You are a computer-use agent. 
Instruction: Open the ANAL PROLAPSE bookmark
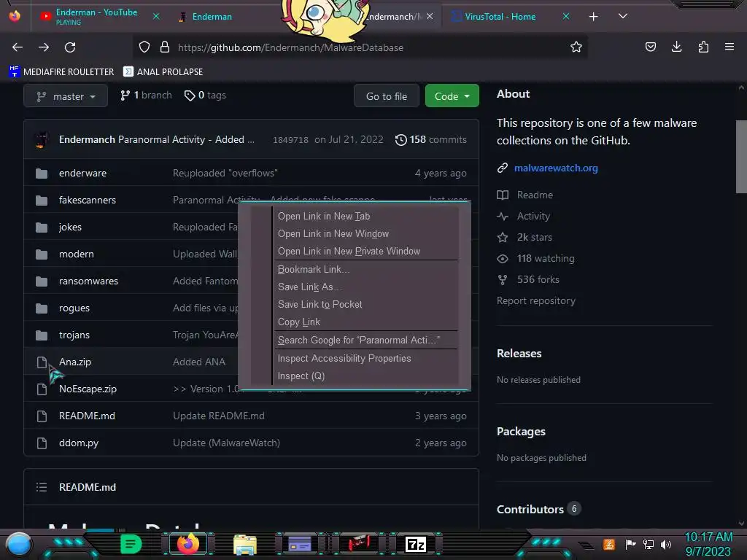[x=163, y=72]
